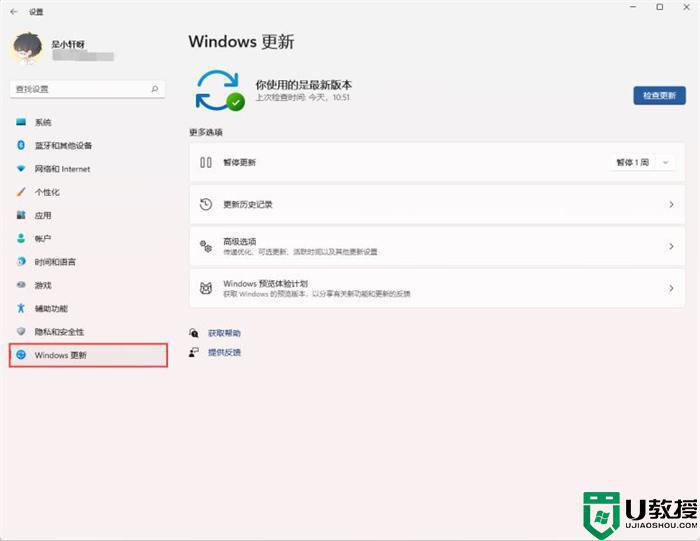Image resolution: width=700 pixels, height=541 pixels.
Task: Select Windows 更新 in the sidebar
Action: pos(88,355)
